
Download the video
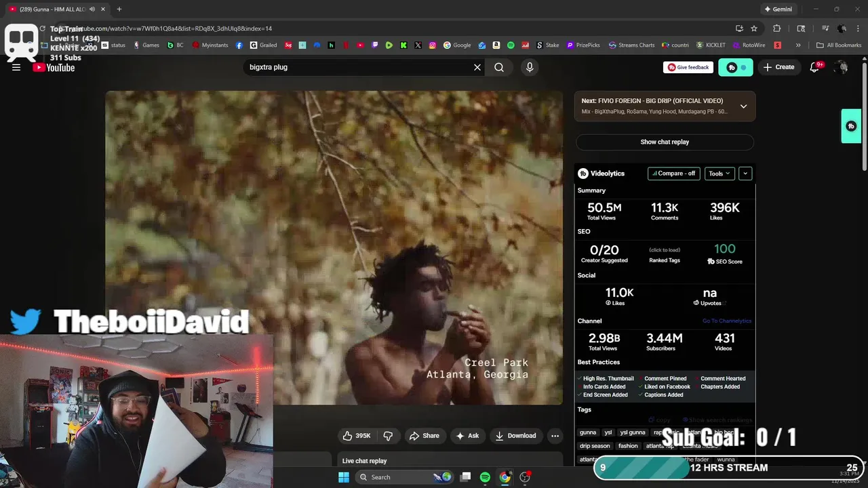(x=516, y=436)
